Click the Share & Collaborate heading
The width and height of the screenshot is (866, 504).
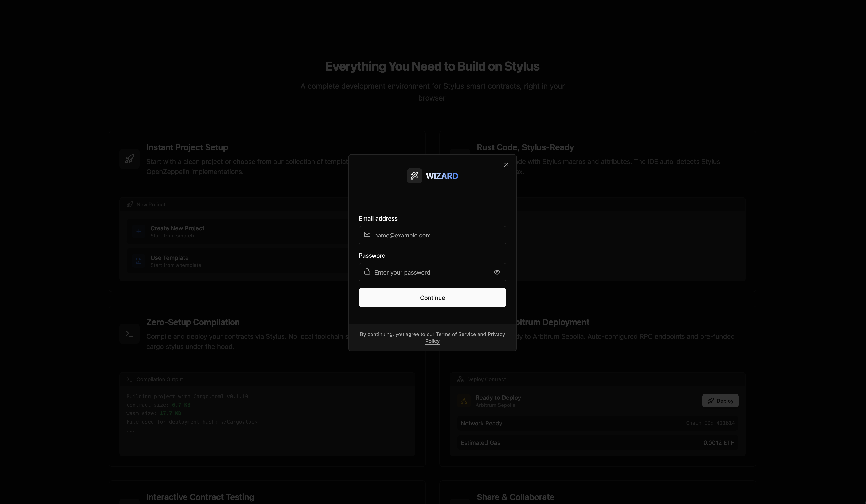pyautogui.click(x=515, y=497)
